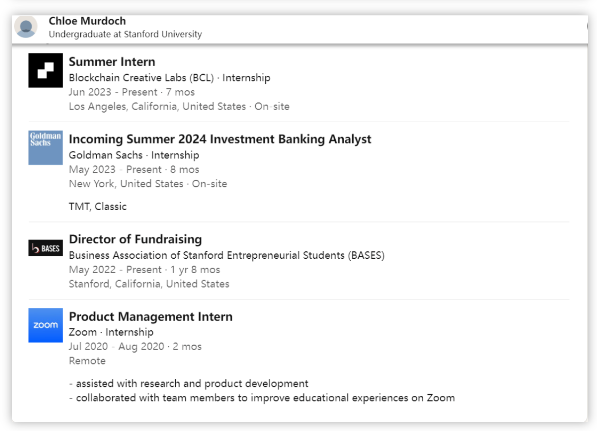Image resolution: width=597 pixels, height=431 pixels.
Task: Click the Summer Intern job title
Action: click(x=112, y=62)
